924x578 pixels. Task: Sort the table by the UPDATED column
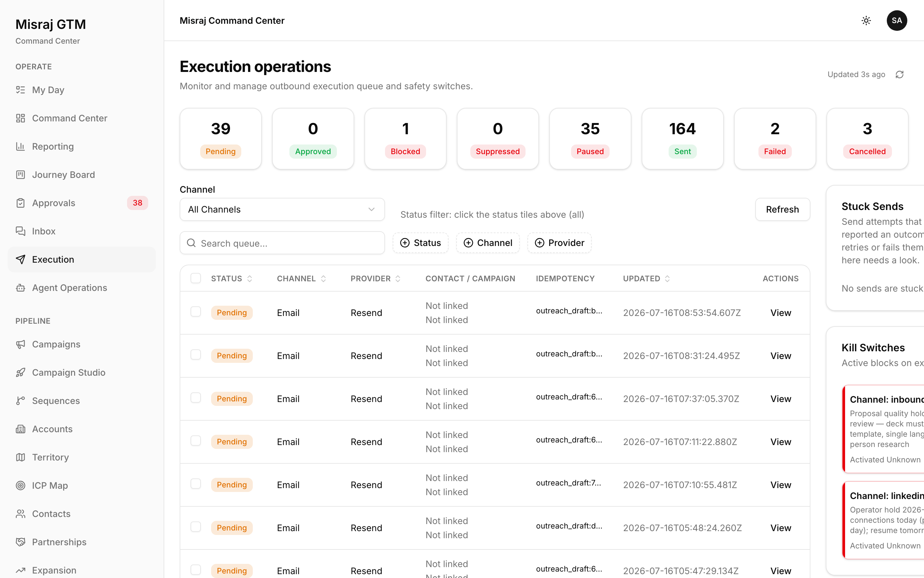pyautogui.click(x=646, y=279)
